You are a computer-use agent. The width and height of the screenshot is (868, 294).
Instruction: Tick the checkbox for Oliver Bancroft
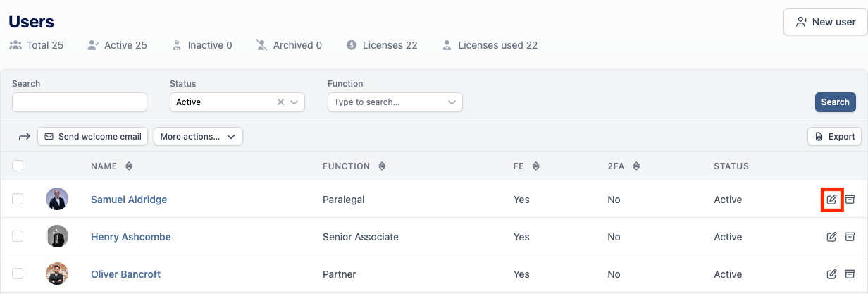(18, 274)
